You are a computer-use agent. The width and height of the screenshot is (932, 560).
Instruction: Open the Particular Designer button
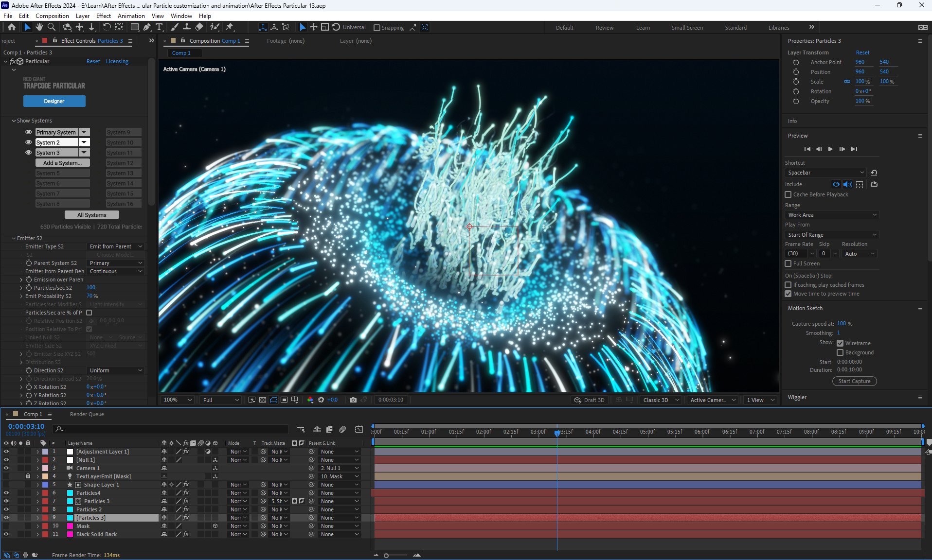[54, 101]
